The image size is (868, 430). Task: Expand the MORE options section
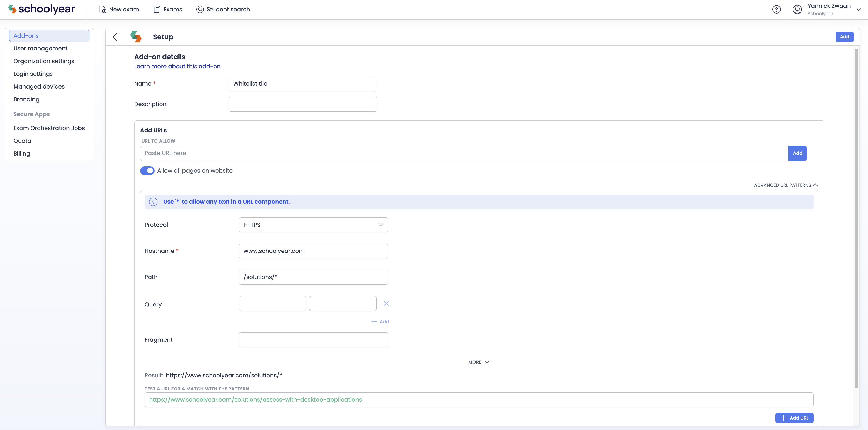(x=479, y=362)
